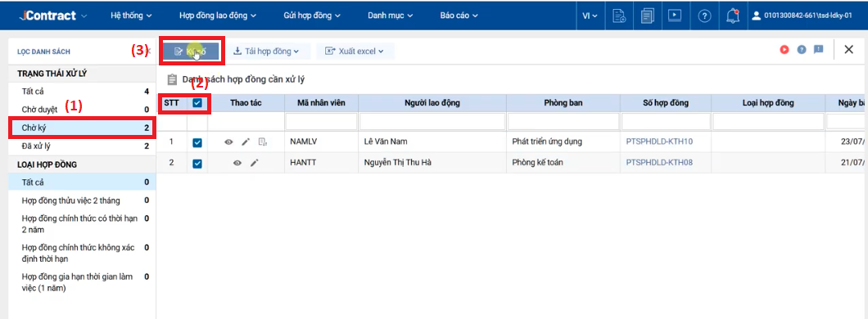Open the Gửi hợp đồng menu
This screenshot has height=319, width=868.
pos(312,16)
